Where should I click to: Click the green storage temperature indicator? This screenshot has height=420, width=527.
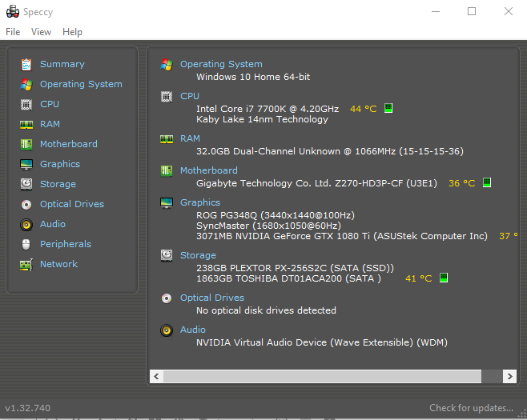pyautogui.click(x=444, y=278)
